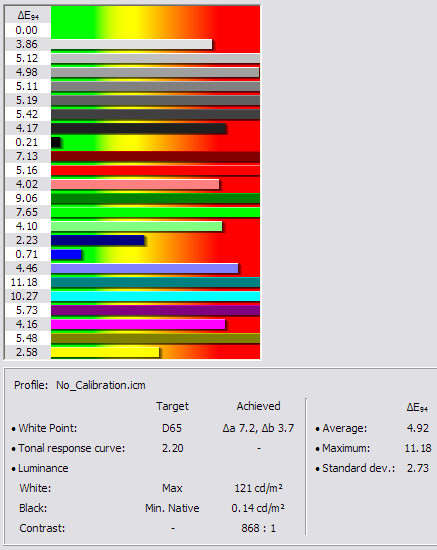Select the 3.86 value row
This screenshot has width=437, height=550.
pyautogui.click(x=27, y=44)
